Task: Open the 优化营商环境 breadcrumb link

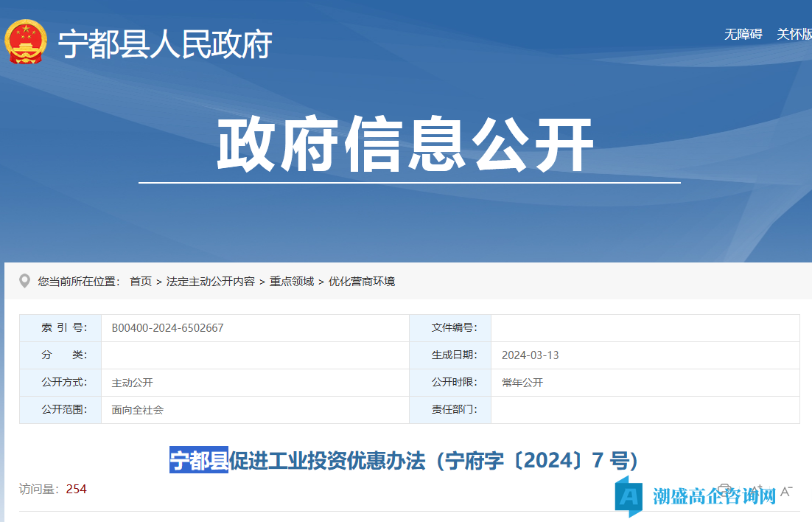Action: click(x=362, y=281)
